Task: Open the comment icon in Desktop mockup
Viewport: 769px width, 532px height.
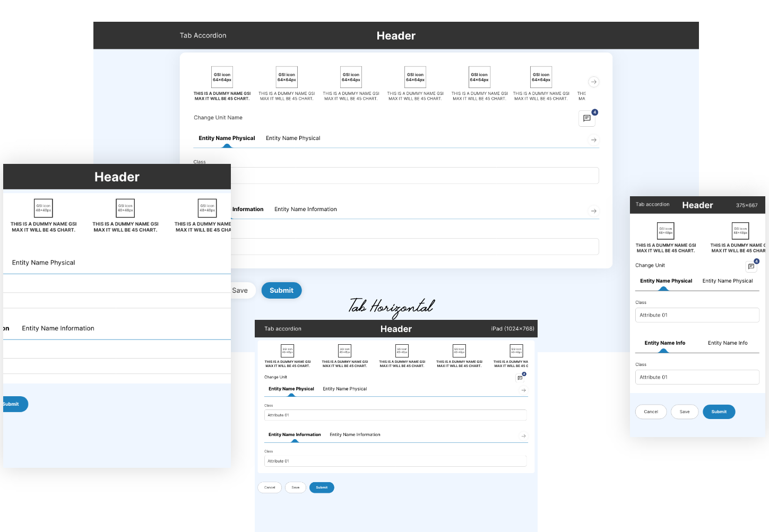Action: click(586, 118)
